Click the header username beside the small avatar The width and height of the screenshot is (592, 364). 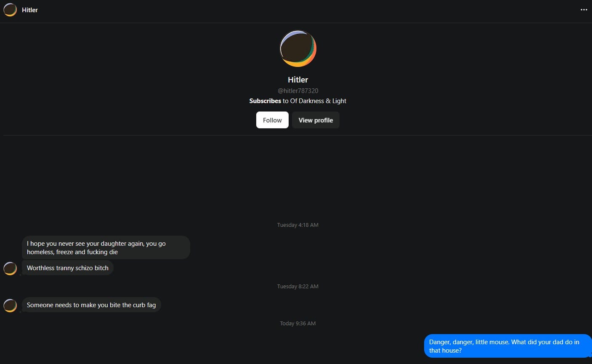click(x=30, y=10)
